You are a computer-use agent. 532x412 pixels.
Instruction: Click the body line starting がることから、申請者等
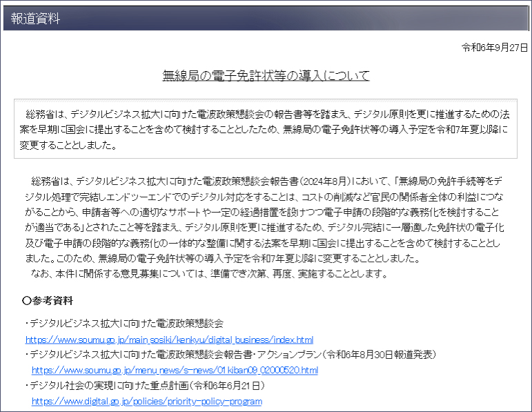[262, 213]
